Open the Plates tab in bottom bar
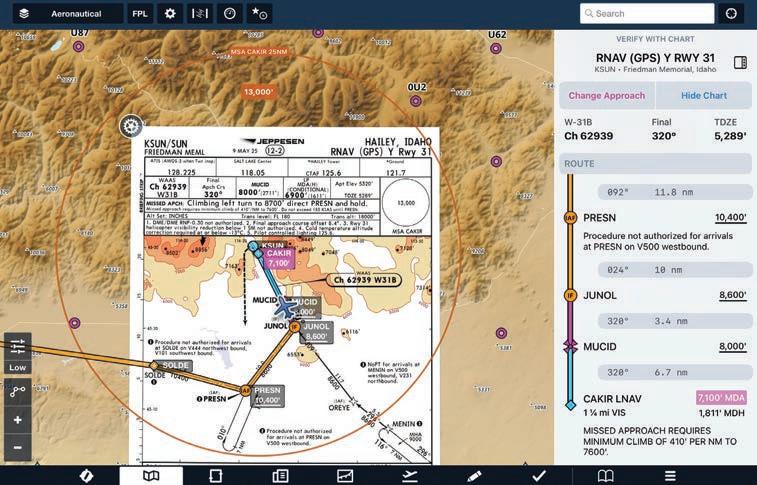Screen dimensions: 757x485 coord(215,476)
